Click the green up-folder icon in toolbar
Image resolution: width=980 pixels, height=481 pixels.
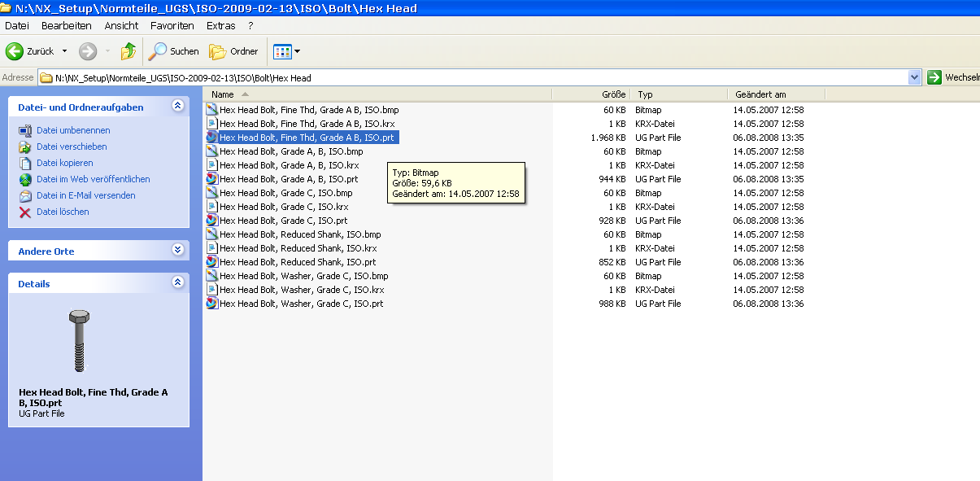[128, 51]
